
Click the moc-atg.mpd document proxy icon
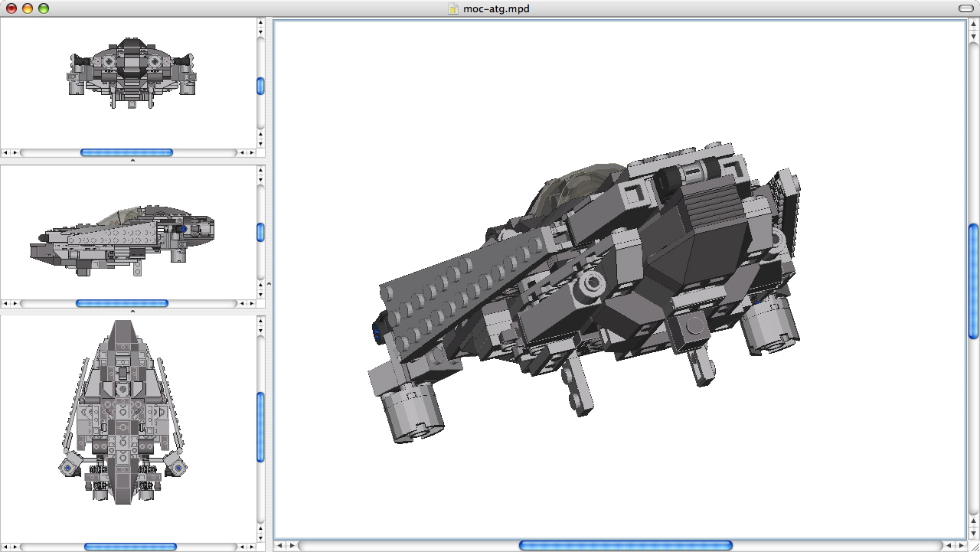[x=452, y=9]
